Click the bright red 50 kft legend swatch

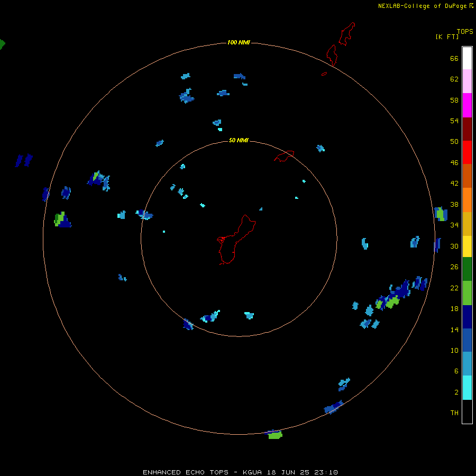467,152
